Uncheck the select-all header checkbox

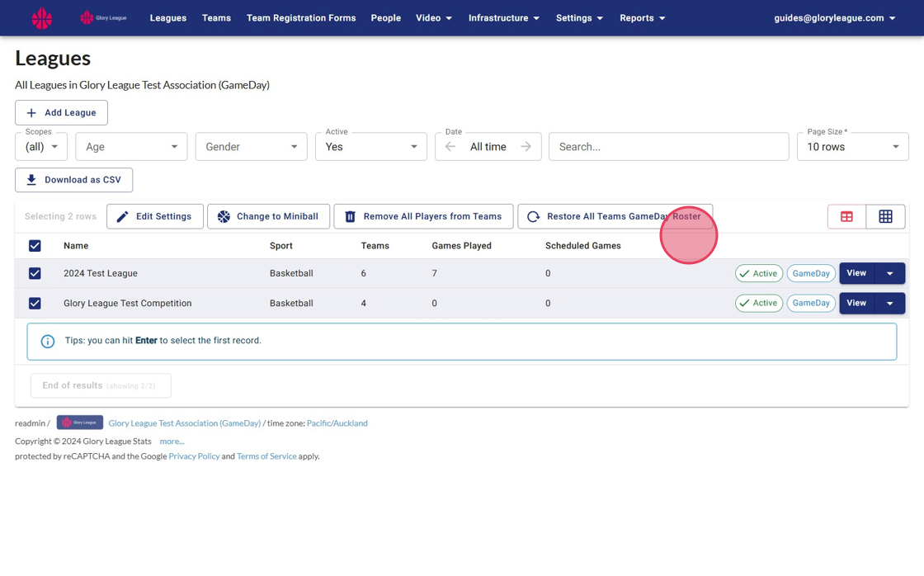35,246
